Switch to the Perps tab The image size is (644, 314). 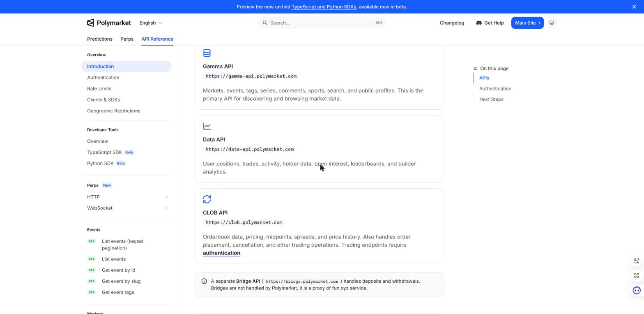tap(127, 39)
